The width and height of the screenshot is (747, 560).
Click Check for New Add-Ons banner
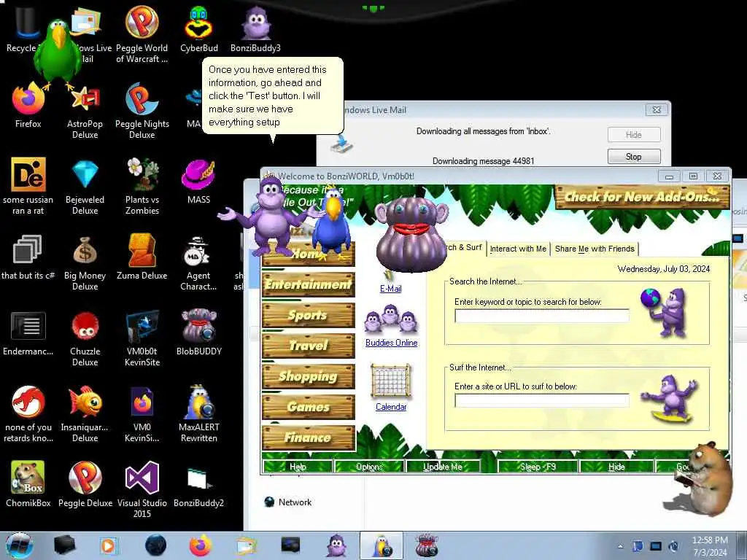[642, 197]
